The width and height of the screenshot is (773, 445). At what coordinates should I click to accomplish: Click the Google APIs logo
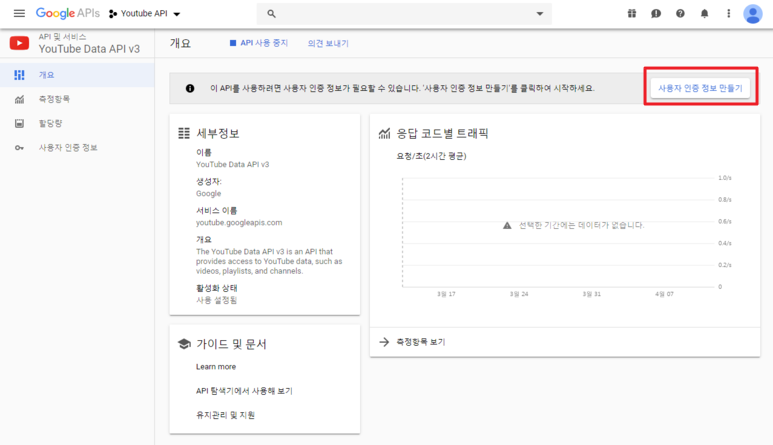tap(68, 13)
